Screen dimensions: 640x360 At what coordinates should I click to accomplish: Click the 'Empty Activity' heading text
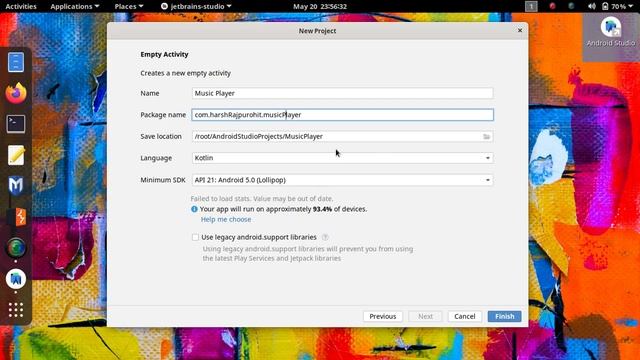164,54
